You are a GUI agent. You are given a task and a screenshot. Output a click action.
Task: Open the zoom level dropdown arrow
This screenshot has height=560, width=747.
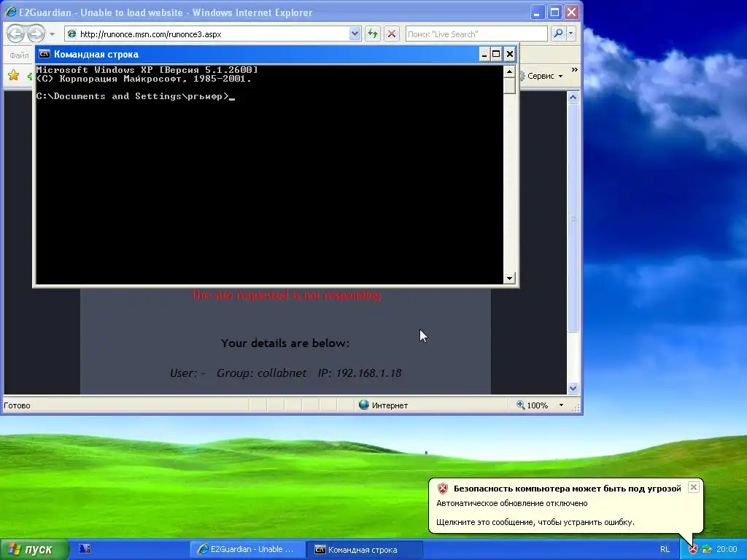[561, 405]
